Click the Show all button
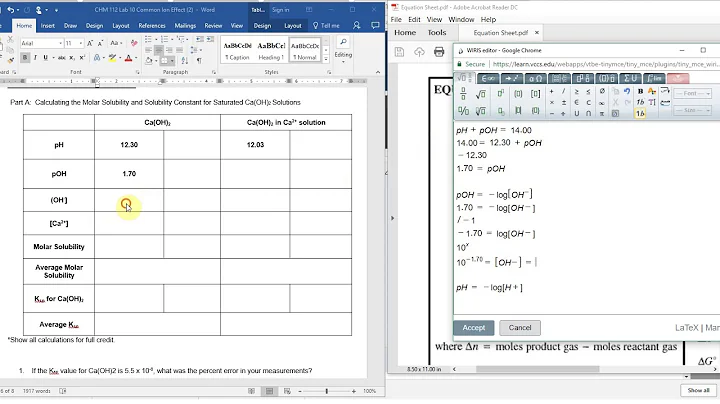Image resolution: width=720 pixels, height=404 pixels. pos(698,390)
